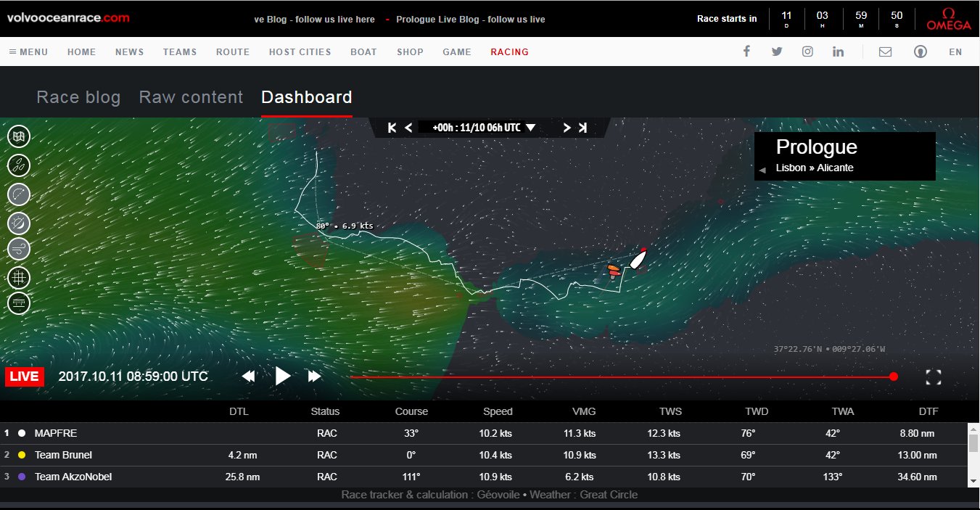Click the envelope newsletter icon
This screenshot has width=980, height=510.
click(885, 52)
